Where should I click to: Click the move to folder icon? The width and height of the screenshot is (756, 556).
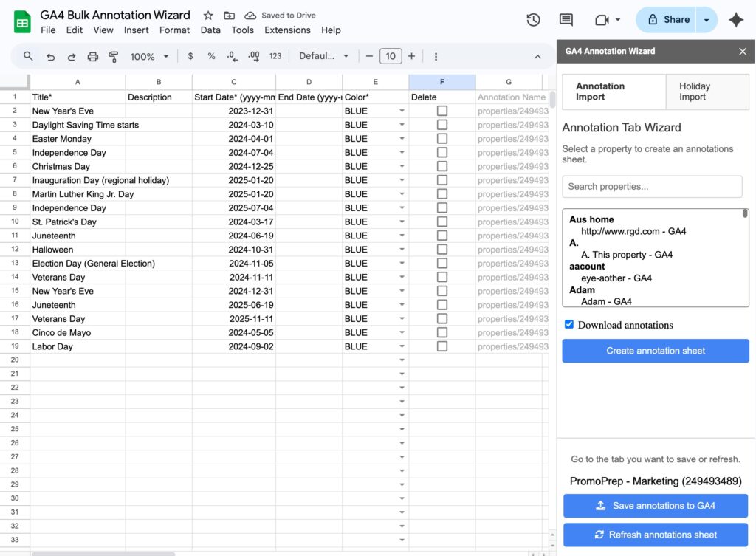click(230, 16)
